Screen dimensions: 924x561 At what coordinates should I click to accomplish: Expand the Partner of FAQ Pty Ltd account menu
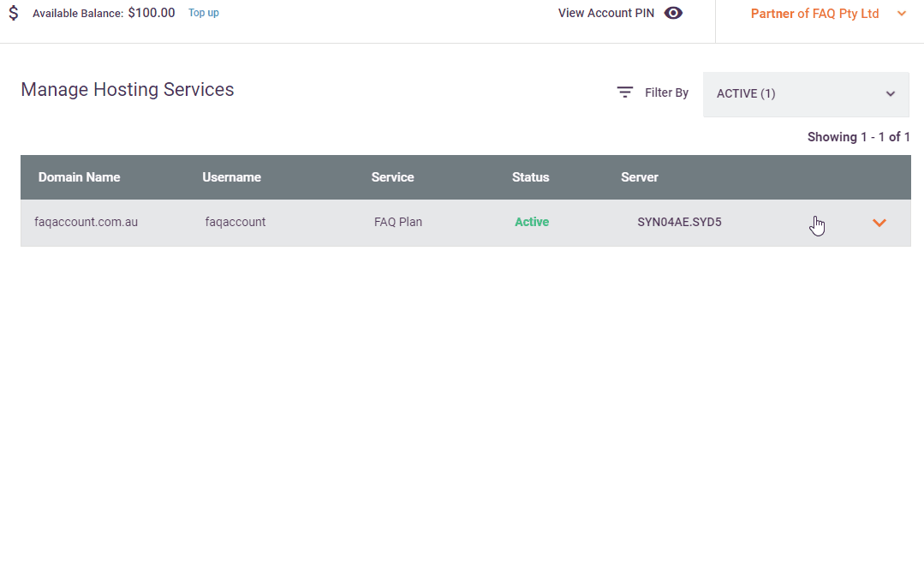pyautogui.click(x=826, y=14)
